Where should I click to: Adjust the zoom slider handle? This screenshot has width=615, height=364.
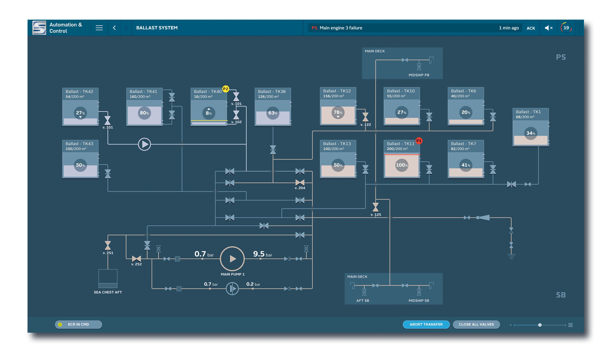(x=540, y=325)
